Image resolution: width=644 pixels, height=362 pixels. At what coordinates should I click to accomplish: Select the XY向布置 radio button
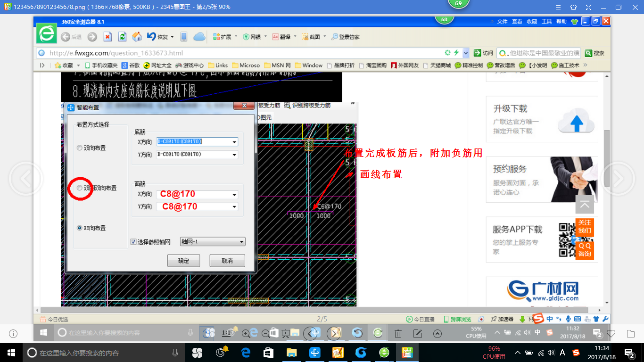click(x=79, y=228)
